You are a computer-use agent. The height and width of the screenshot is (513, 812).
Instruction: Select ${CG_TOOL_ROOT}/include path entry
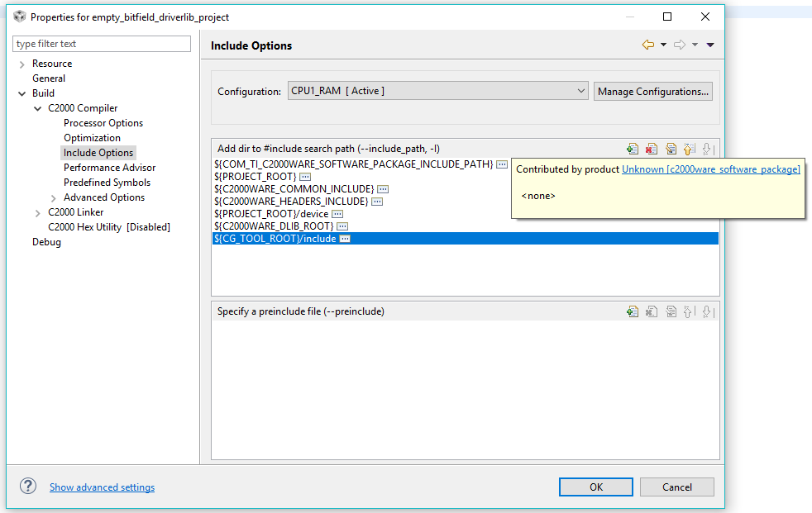click(466, 239)
